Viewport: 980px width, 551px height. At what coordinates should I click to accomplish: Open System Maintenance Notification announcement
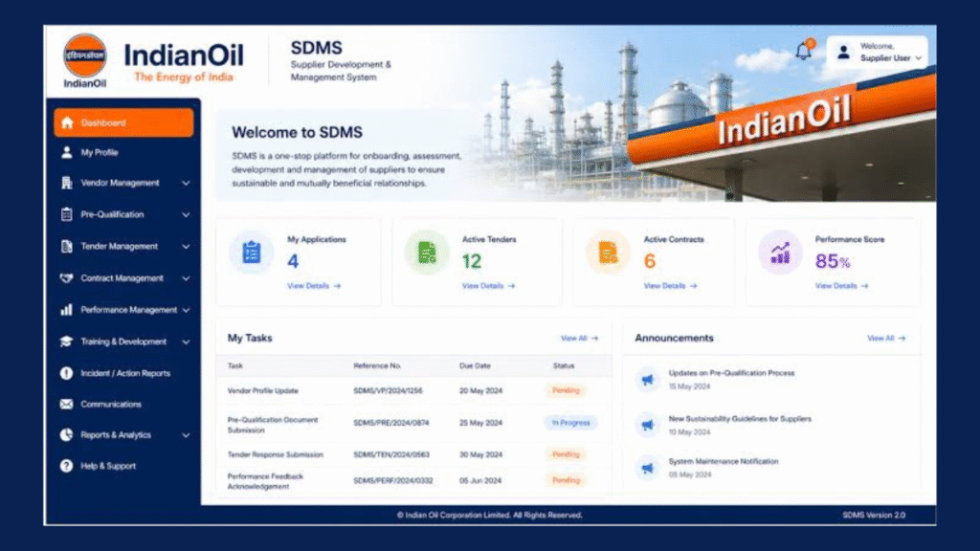pos(724,461)
